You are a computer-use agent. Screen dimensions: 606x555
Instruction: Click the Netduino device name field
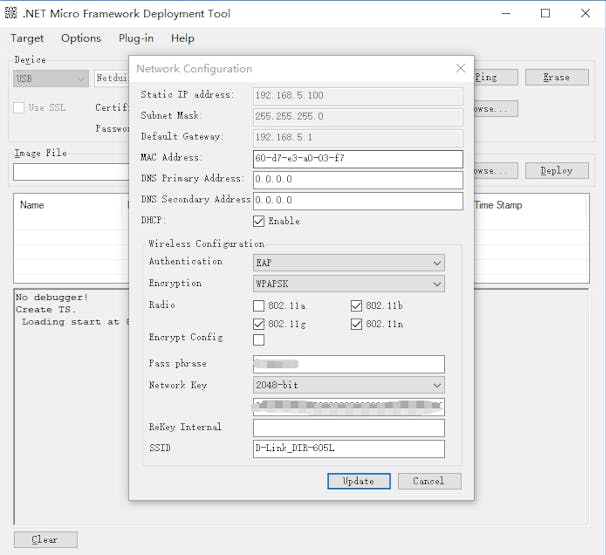click(112, 78)
